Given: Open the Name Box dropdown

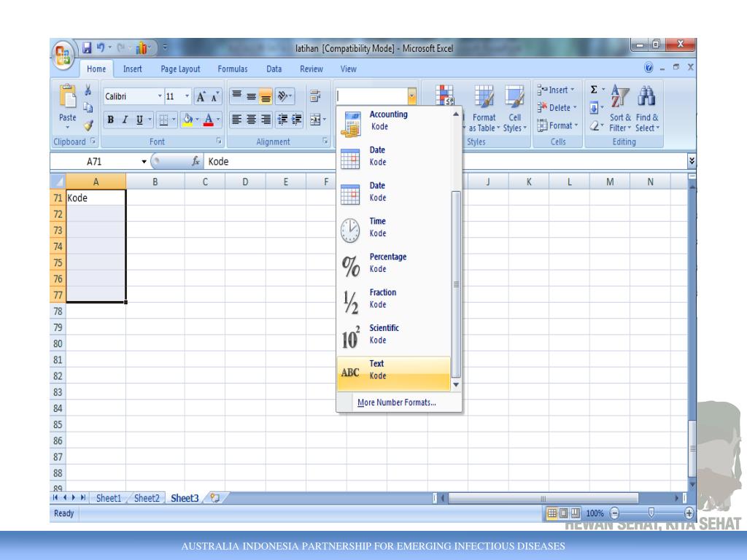Looking at the screenshot, I should [x=144, y=161].
